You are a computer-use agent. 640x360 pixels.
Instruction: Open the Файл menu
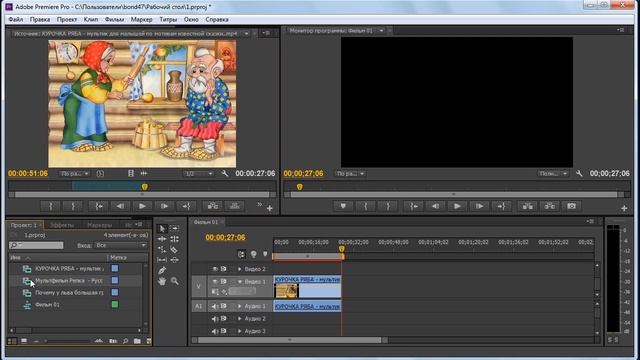tap(16, 19)
